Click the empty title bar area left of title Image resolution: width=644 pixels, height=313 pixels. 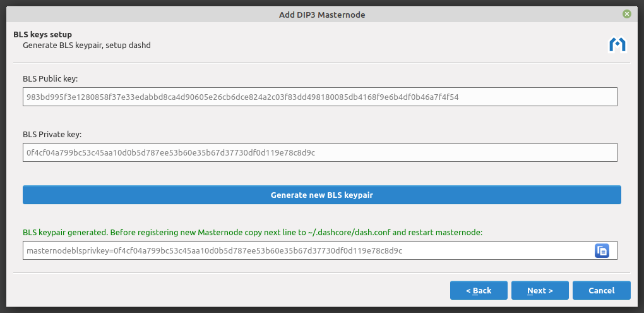tap(126, 14)
